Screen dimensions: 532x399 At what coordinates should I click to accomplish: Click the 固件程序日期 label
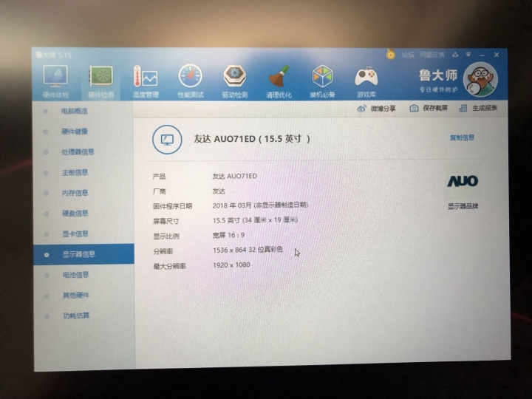(x=173, y=206)
